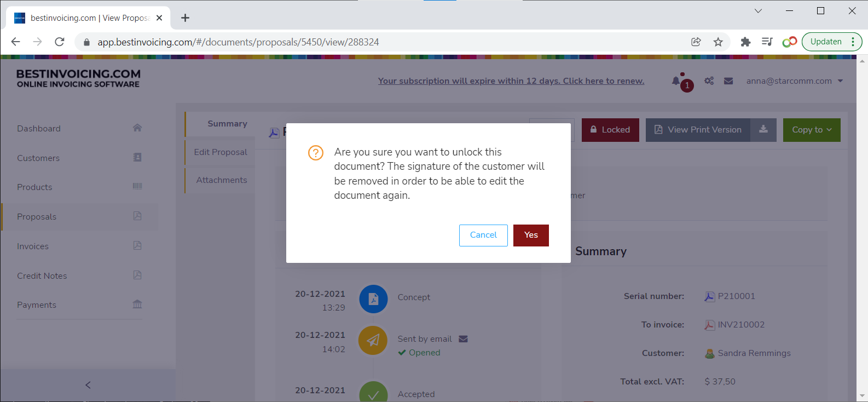The height and width of the screenshot is (402, 868).
Task: Open invoice INV210002 link
Action: point(740,325)
